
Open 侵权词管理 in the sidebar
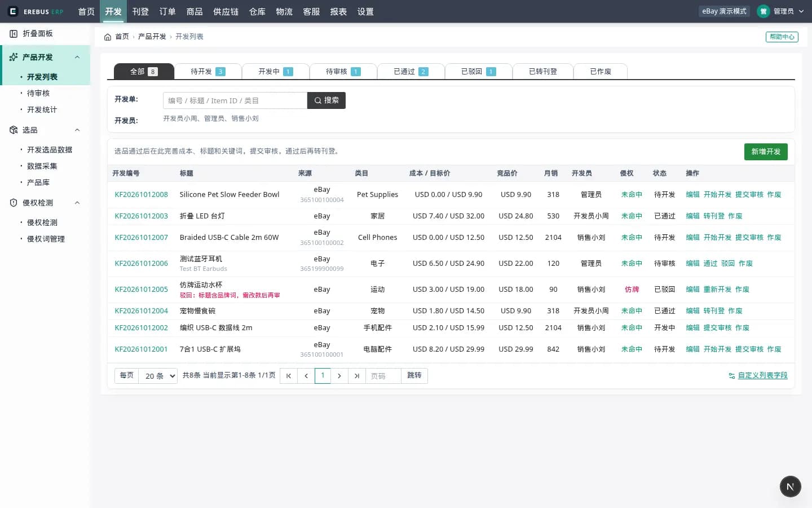[46, 239]
